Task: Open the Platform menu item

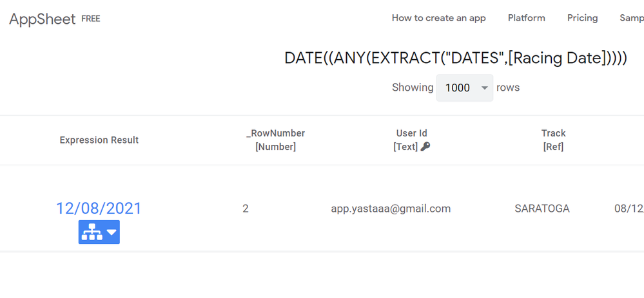Action: [527, 18]
